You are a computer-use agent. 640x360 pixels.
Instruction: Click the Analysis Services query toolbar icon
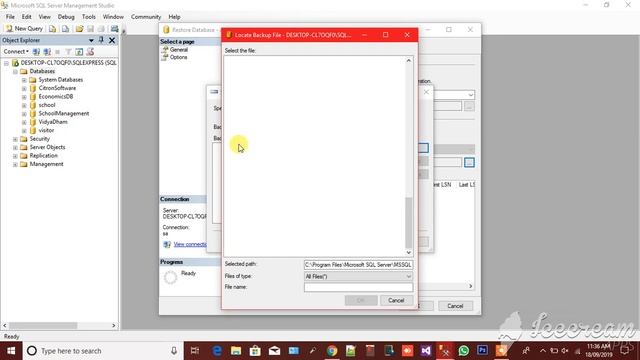pos(65,29)
